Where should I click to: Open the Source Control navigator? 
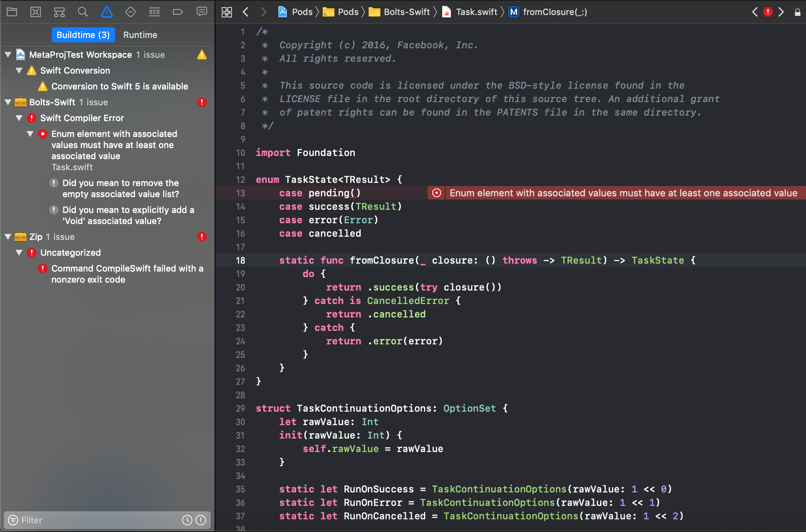point(36,12)
